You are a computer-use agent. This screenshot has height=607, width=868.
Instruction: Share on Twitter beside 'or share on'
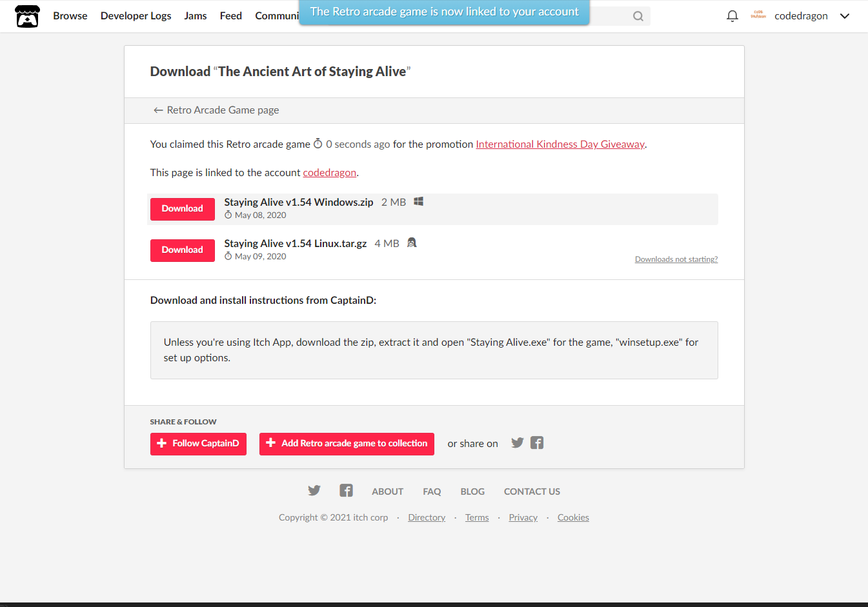(x=517, y=443)
